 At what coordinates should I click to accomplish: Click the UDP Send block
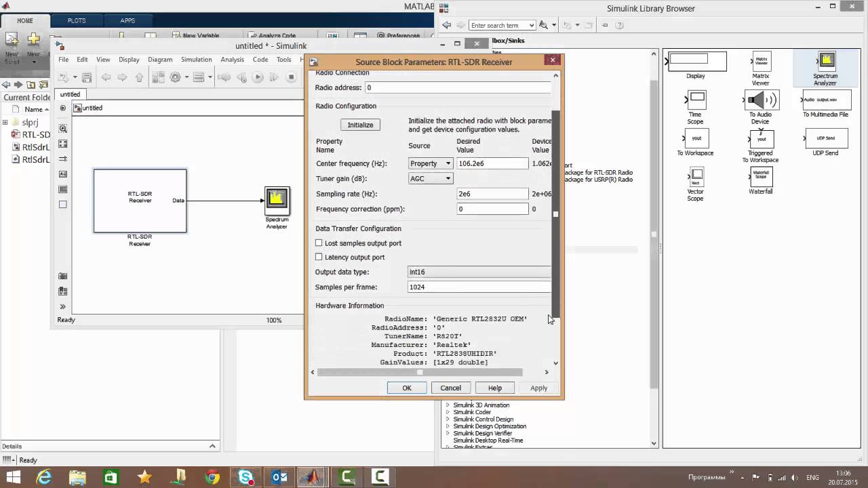pyautogui.click(x=825, y=139)
